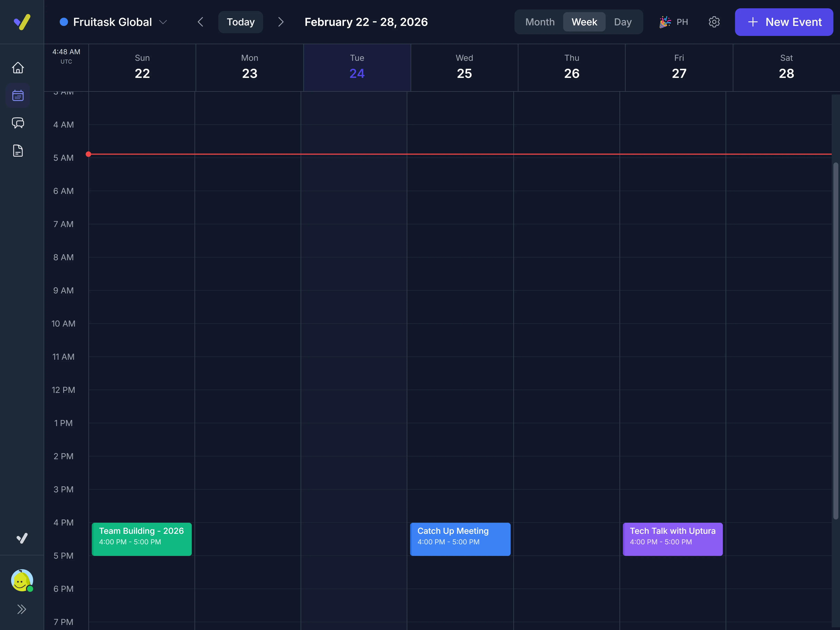Switch to Month view

pos(540,22)
